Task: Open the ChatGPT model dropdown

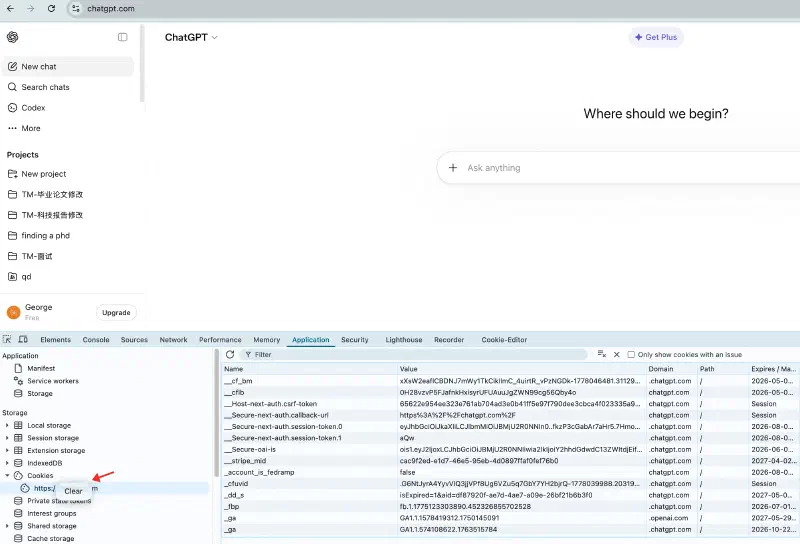Action: tap(191, 37)
